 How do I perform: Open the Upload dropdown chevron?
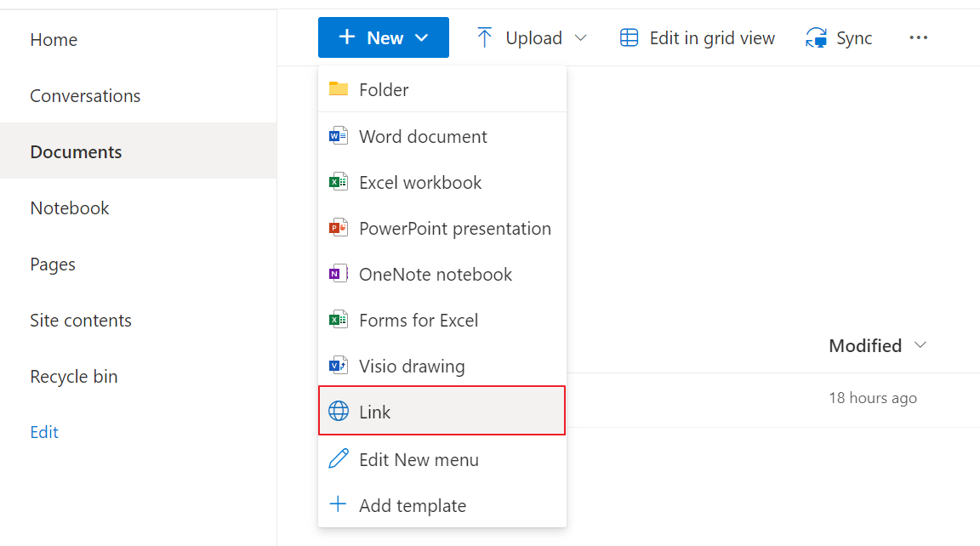point(581,38)
